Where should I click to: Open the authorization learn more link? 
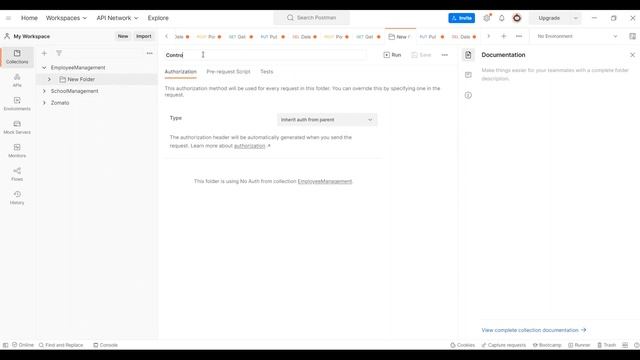pyautogui.click(x=250, y=146)
